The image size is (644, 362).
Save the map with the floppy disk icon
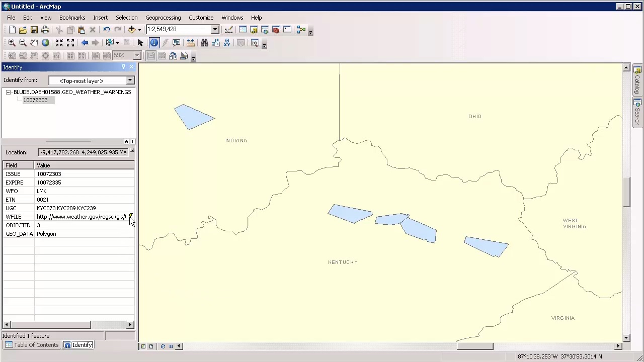(x=34, y=30)
